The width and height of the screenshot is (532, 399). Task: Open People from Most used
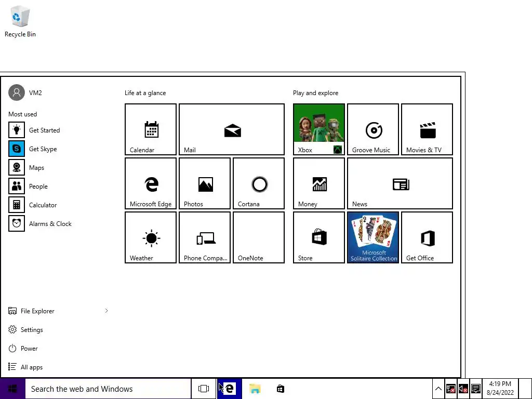point(28,187)
